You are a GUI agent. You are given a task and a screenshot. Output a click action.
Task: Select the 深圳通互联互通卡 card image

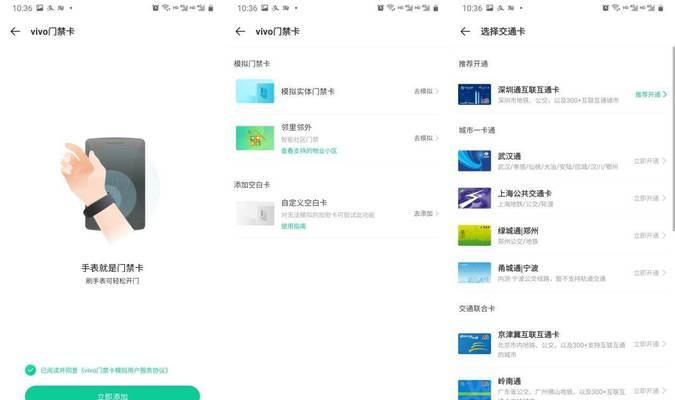(x=474, y=94)
